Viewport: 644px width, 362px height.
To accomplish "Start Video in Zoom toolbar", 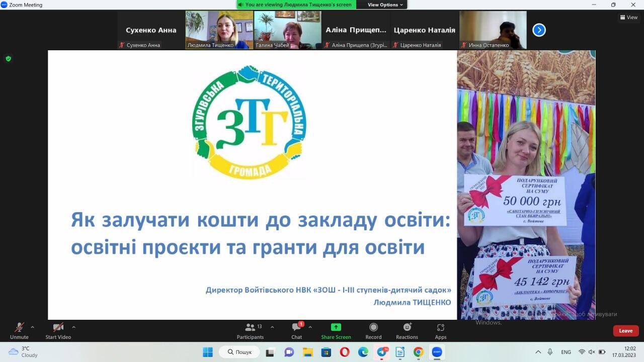I will pyautogui.click(x=58, y=331).
